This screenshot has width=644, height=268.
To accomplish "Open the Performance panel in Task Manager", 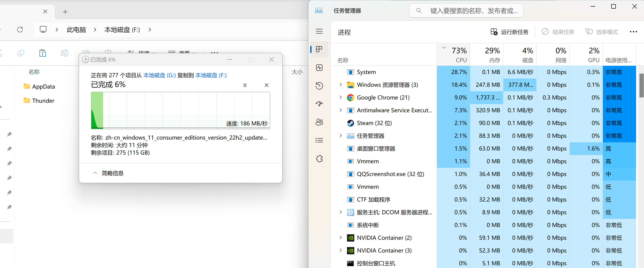I will (x=319, y=68).
